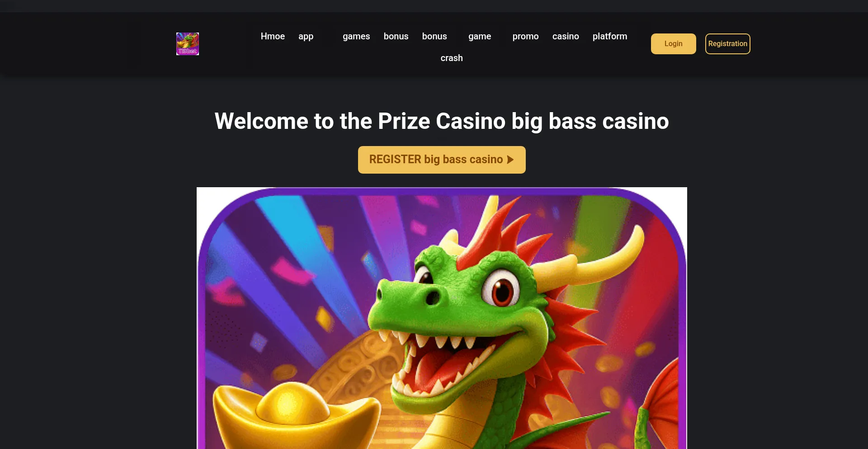Click the REGISTER big bass casino button
Screen dimensions: 868x449
[x=442, y=160]
